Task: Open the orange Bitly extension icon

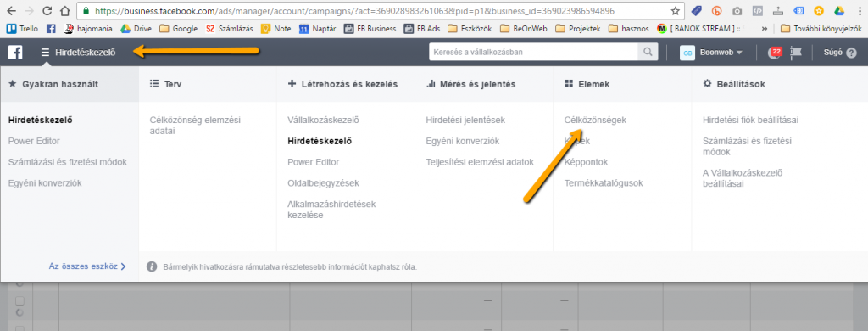Action: tap(717, 10)
